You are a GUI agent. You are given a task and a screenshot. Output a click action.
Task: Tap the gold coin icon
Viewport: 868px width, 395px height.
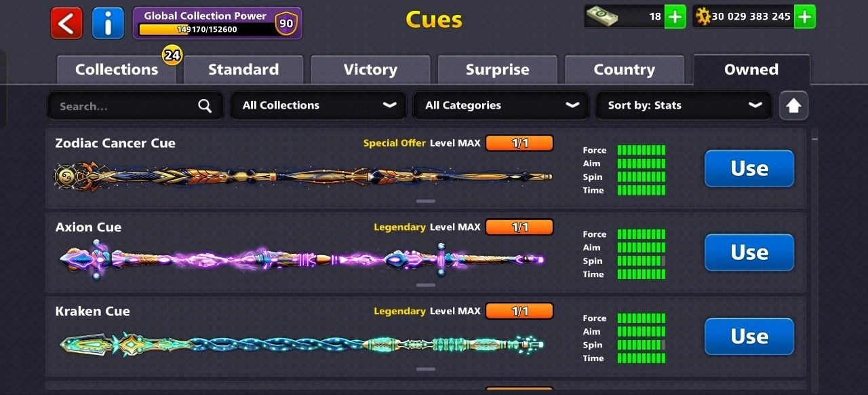703,16
